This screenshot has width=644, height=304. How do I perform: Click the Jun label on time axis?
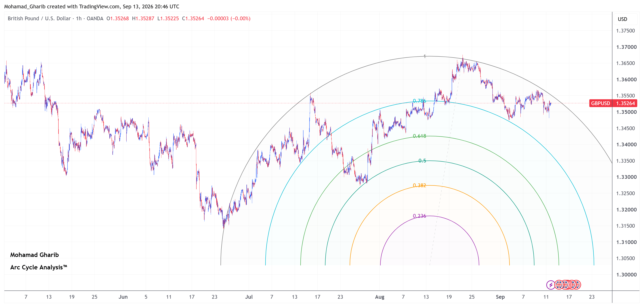tap(123, 297)
